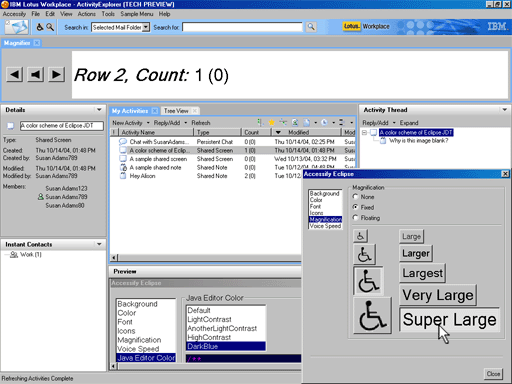Click the Work (1) contacts group icon

pos(14,254)
